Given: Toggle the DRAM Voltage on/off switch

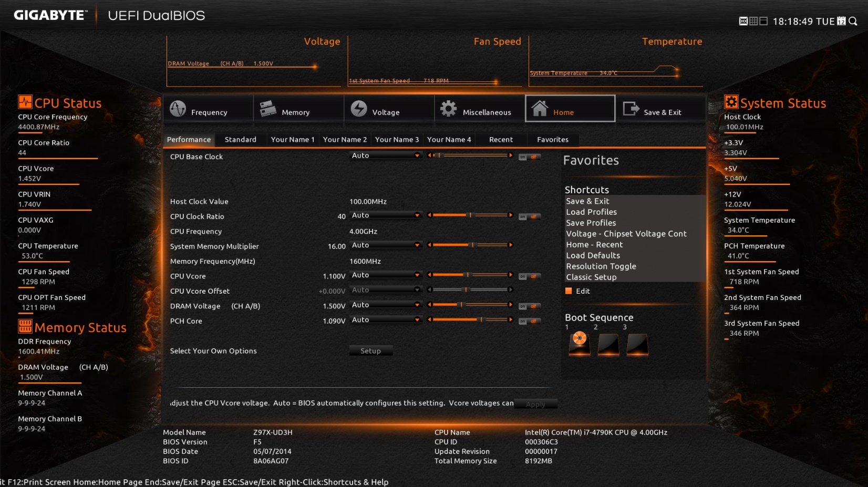Looking at the screenshot, I should click(x=529, y=306).
